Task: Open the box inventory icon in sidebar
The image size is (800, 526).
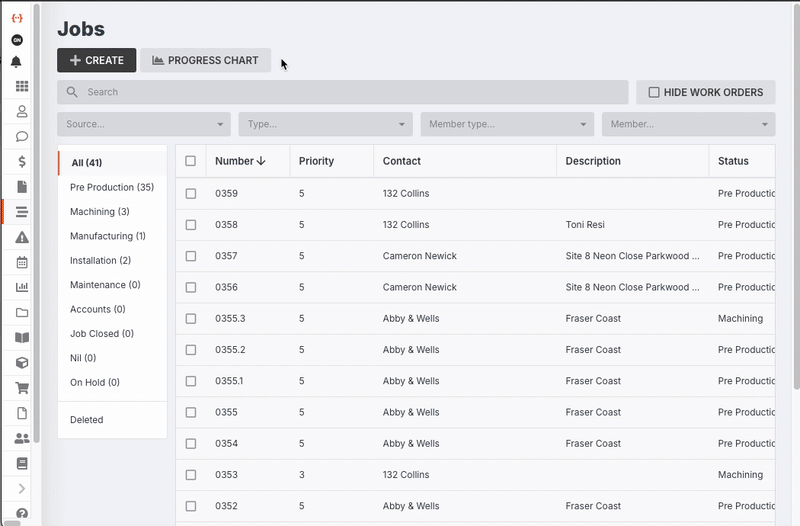Action: pos(21,363)
